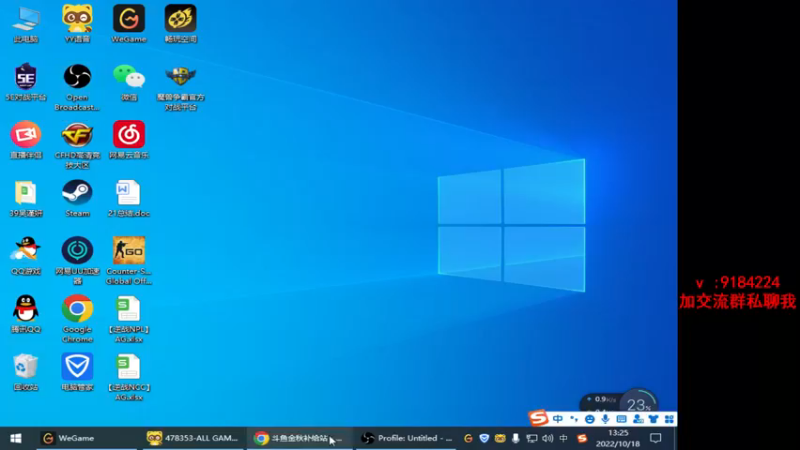Screen dimensions: 800x450
Task: Open the yellow film-reel desktop icon
Action: point(180,23)
